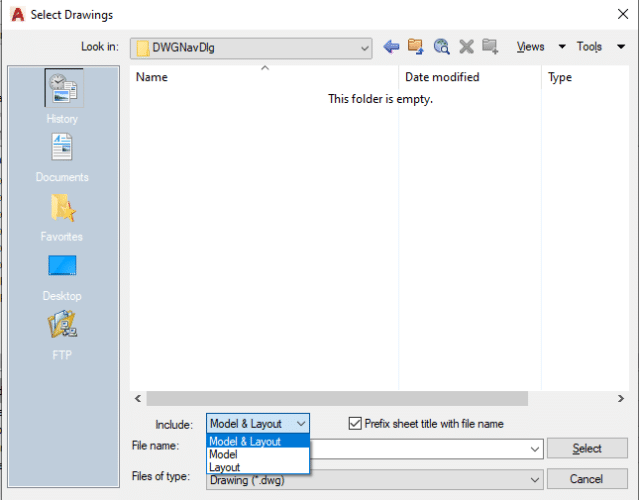Viewport: 639px width, 500px height.
Task: Open the History location in sidebar
Action: click(x=64, y=97)
